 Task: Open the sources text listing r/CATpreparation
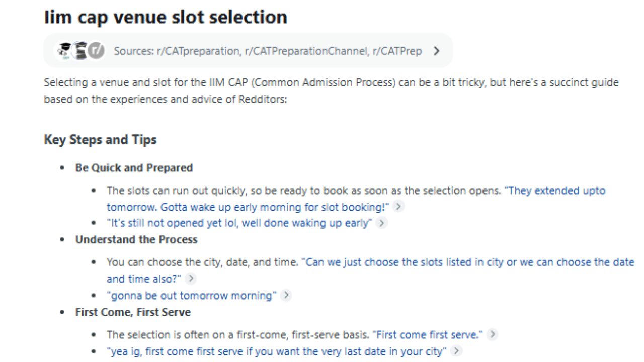click(x=268, y=51)
